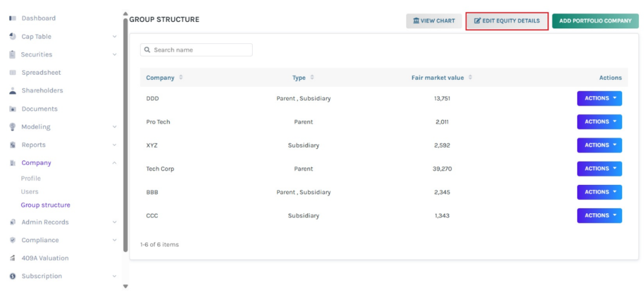
Task: Click sidebar scrollbar down arrow
Action: (126, 286)
